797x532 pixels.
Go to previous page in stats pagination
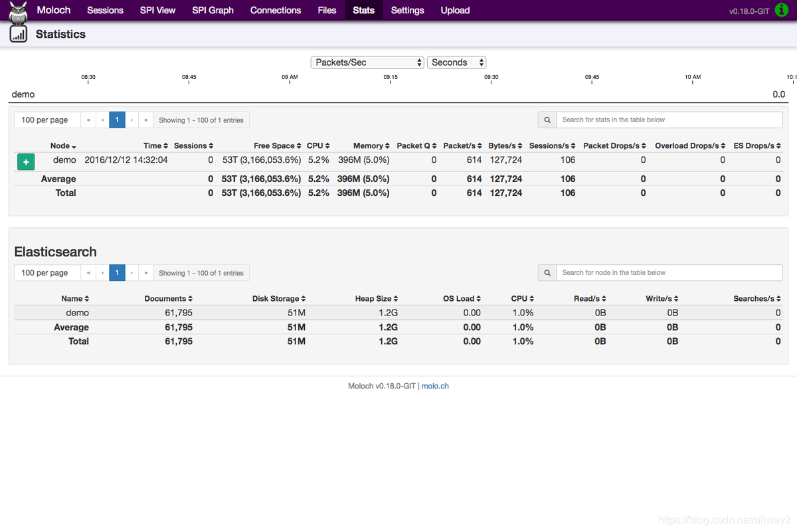pos(102,120)
